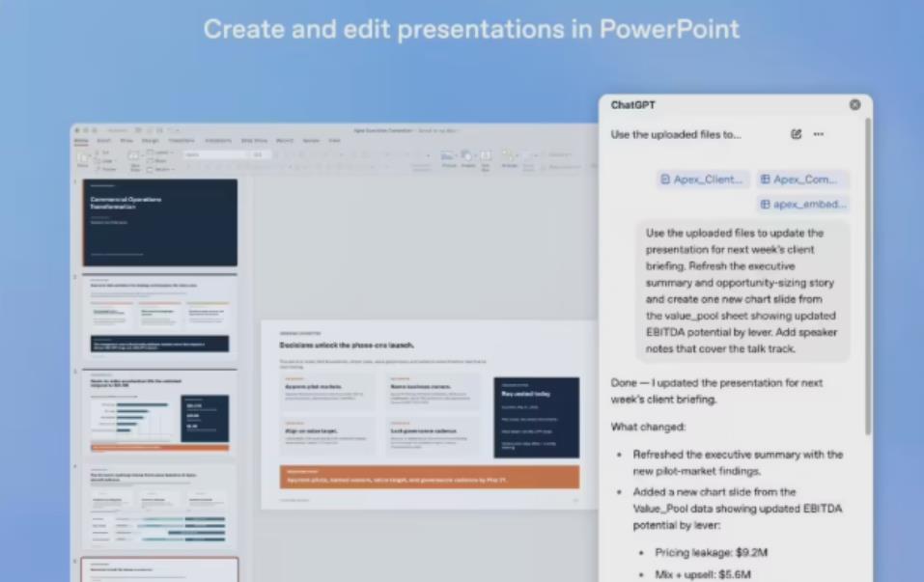Click the Paste icon in the ribbon
Image resolution: width=924 pixels, height=582 pixels.
pyautogui.click(x=82, y=159)
